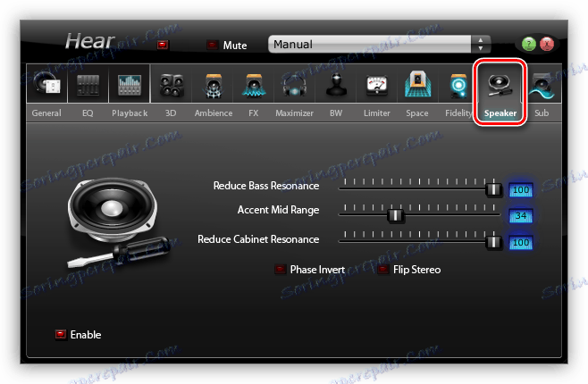Toggle Flip Stereo option
Screen dimensions: 588x384
(382, 270)
